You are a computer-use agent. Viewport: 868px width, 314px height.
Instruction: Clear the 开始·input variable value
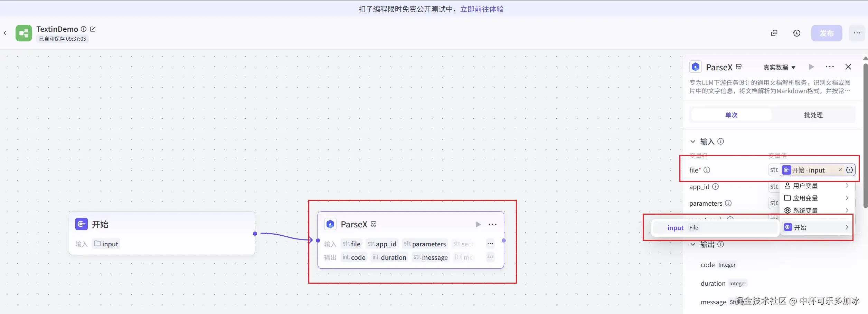coord(840,170)
